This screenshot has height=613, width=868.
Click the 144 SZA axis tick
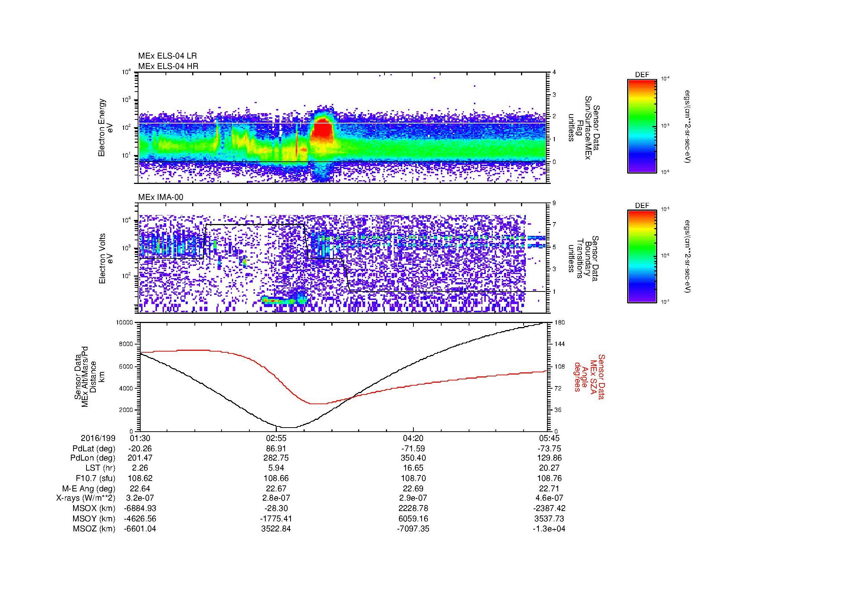click(559, 344)
